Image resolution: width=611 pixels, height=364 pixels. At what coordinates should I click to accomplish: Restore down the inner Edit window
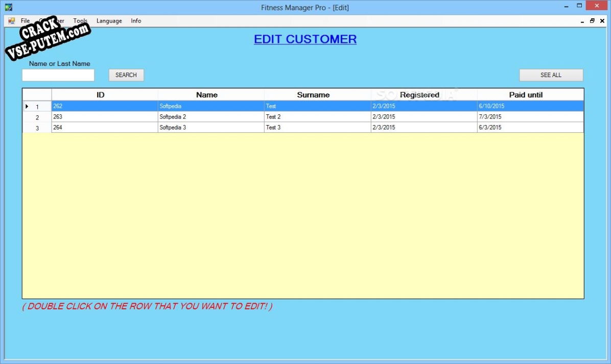coord(592,21)
